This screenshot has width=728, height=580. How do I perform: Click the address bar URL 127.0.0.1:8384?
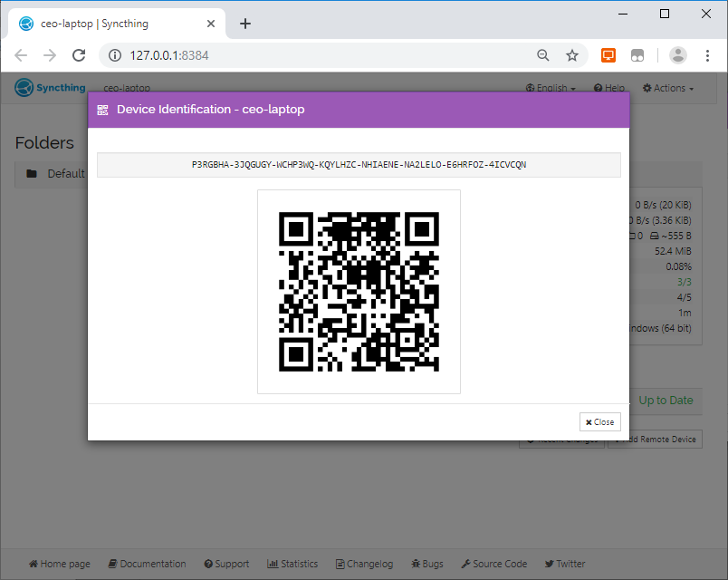click(169, 55)
